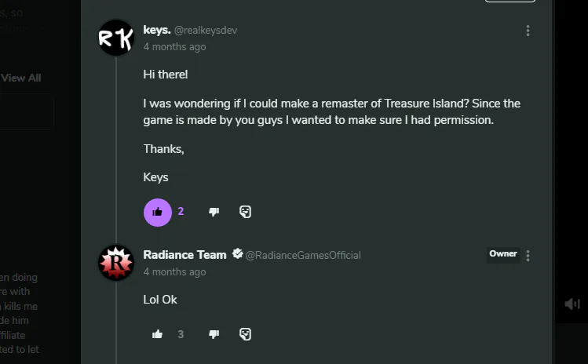This screenshot has width=588, height=364.
Task: Click the keys. display name
Action: (157, 30)
